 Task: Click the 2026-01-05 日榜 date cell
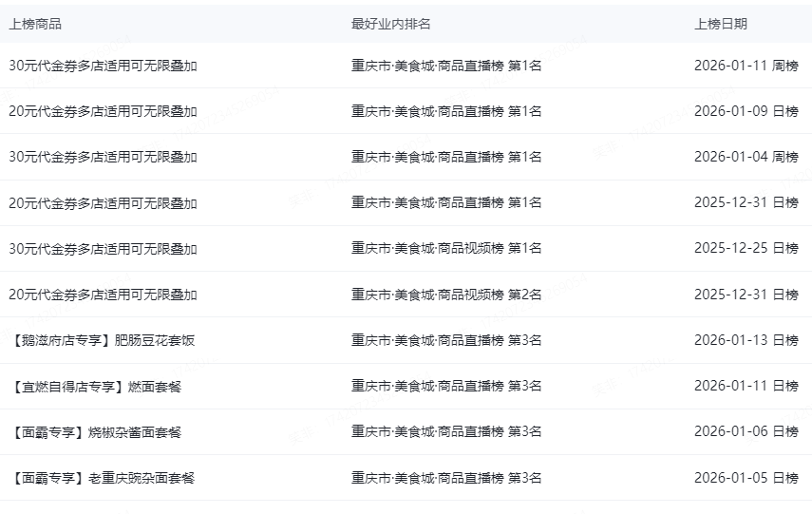[x=746, y=478]
